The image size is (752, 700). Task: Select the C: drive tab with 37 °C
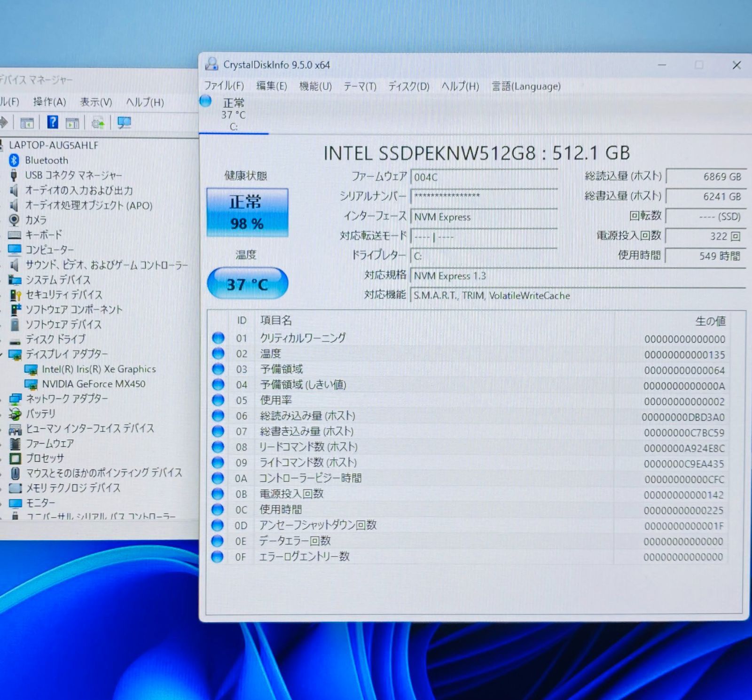(x=234, y=114)
